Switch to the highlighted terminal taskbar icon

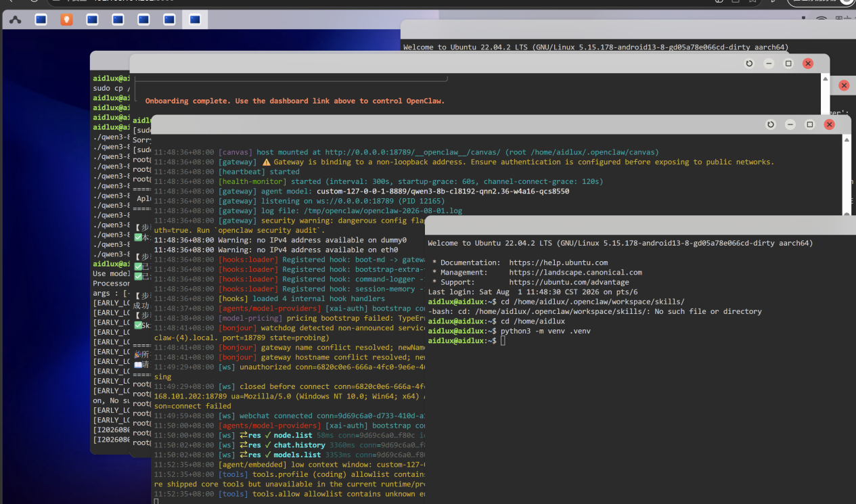(195, 20)
